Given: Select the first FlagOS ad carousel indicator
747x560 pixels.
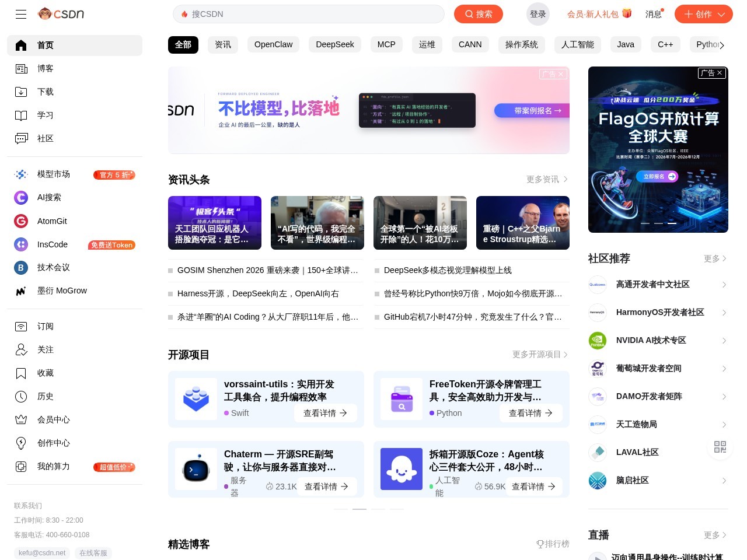Looking at the screenshot, I should coord(645,223).
